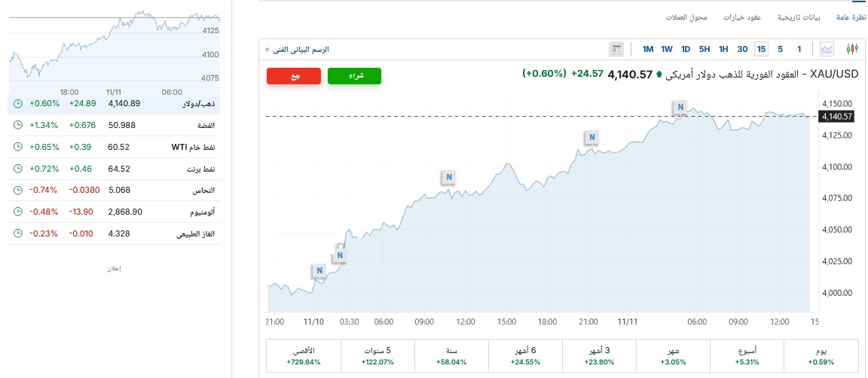Click the clock icon in the نفط برنت row
This screenshot has width=868, height=378.
tap(18, 169)
